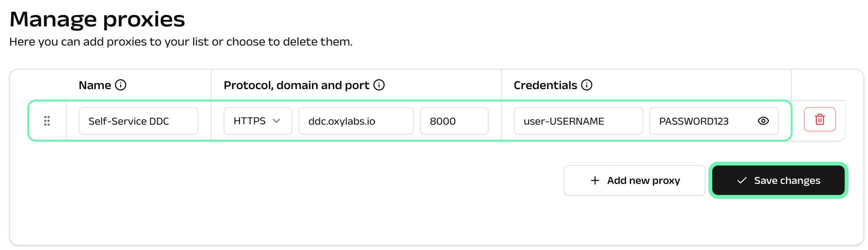Show the password with the eye icon
The image size is (868, 250).
pos(763,121)
